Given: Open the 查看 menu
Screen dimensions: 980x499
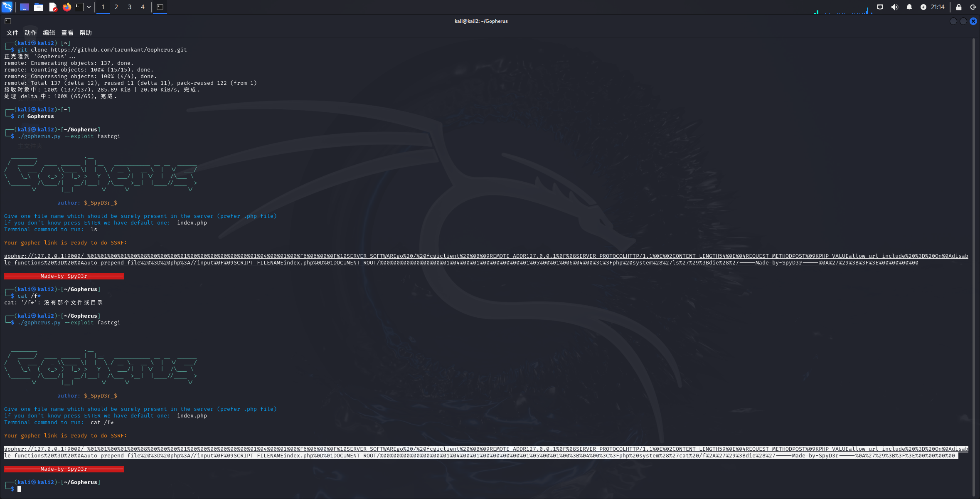Looking at the screenshot, I should pyautogui.click(x=67, y=32).
